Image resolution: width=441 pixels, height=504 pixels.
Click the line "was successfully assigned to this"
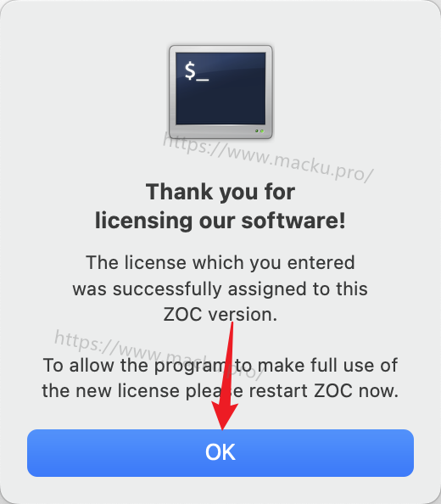(220, 288)
